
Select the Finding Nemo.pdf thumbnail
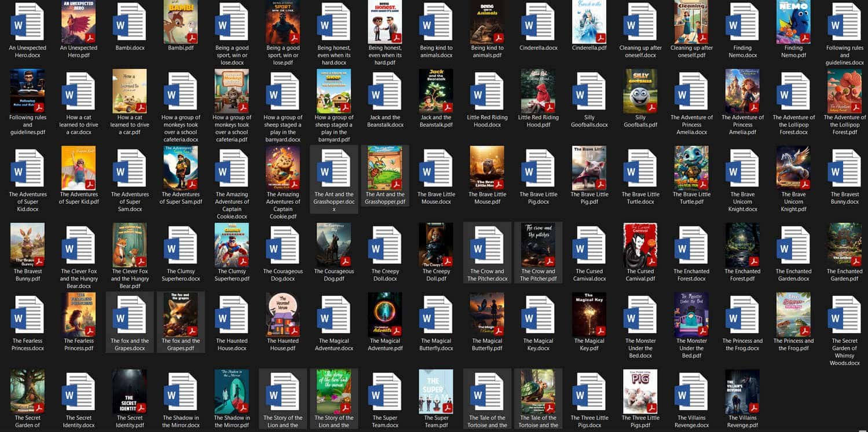tap(793, 22)
